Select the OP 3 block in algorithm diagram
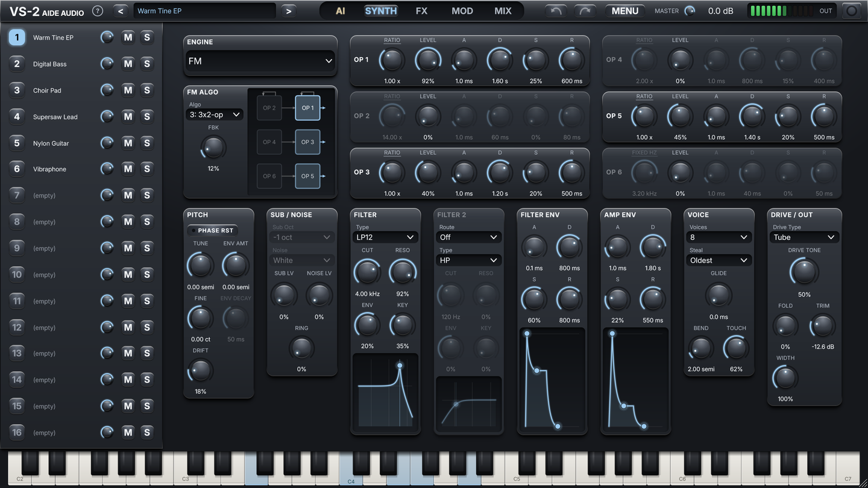Viewport: 868px width, 488px height. [x=307, y=142]
